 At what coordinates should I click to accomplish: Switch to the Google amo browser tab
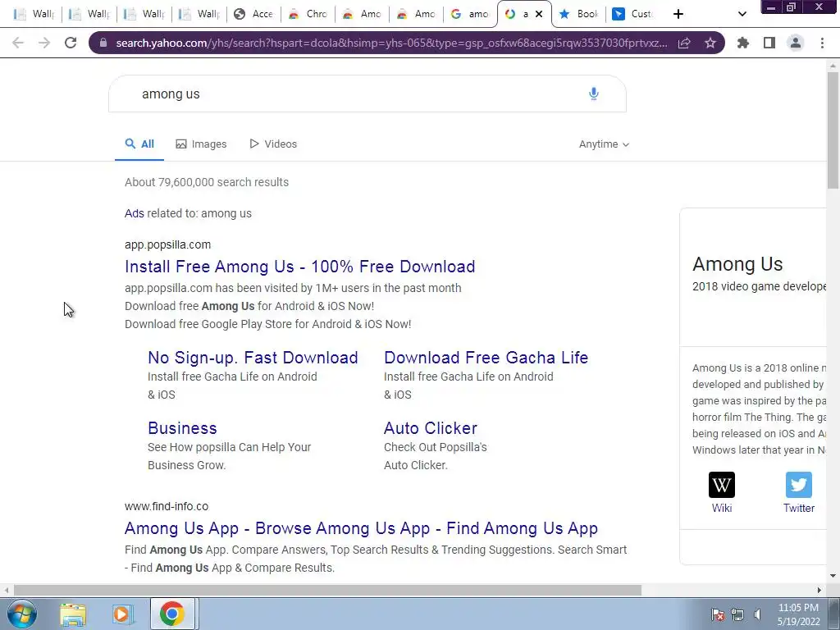pos(470,14)
